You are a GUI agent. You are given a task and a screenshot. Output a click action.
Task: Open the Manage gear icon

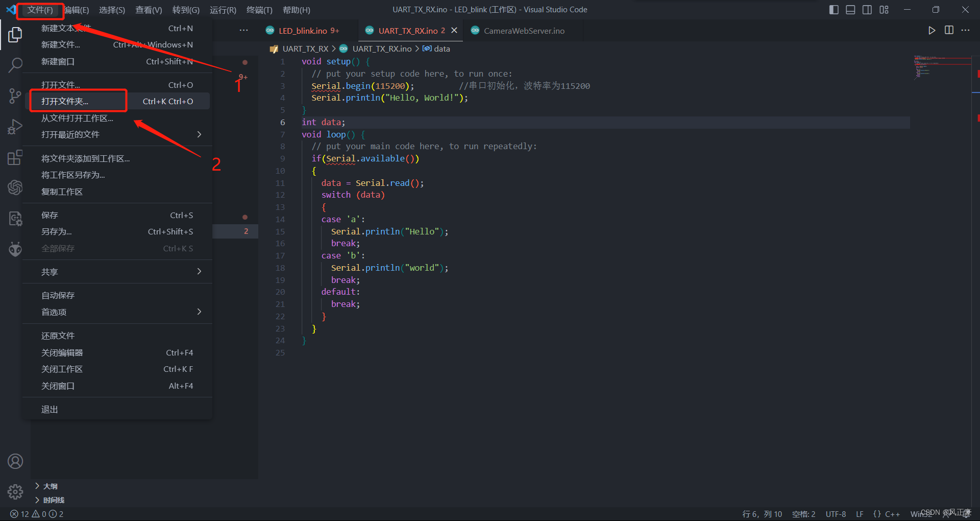tap(15, 492)
